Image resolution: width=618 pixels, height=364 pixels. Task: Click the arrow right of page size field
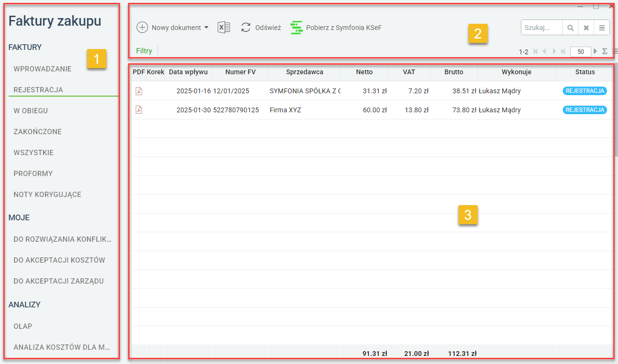click(x=595, y=51)
